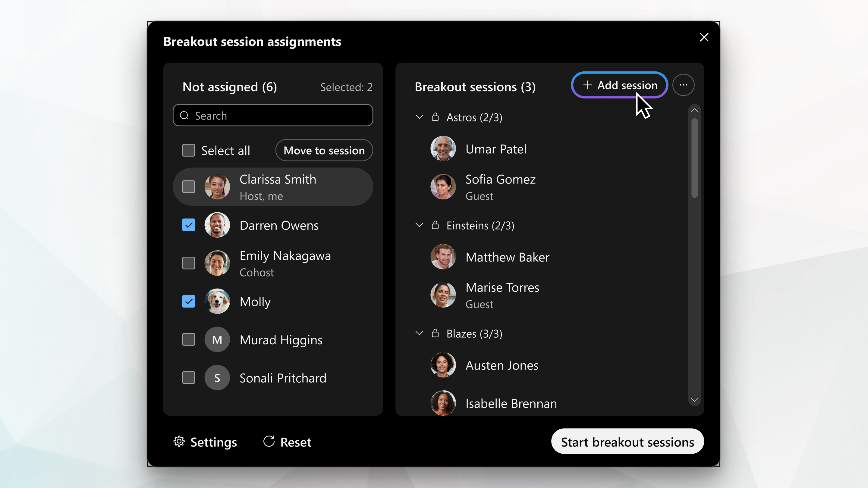This screenshot has width=868, height=488.
Task: Click the Reset icon to reset assignments
Action: pos(268,442)
